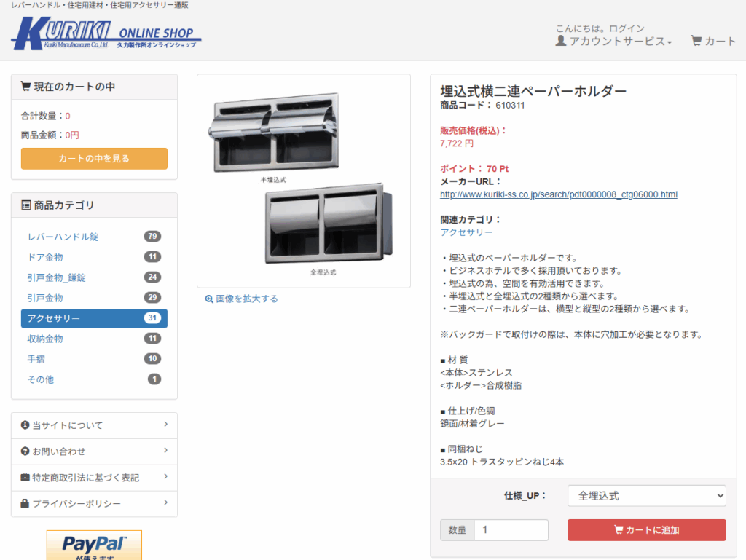Click the magnifier icon to enlarge image
This screenshot has height=560, width=746.
coord(209,299)
